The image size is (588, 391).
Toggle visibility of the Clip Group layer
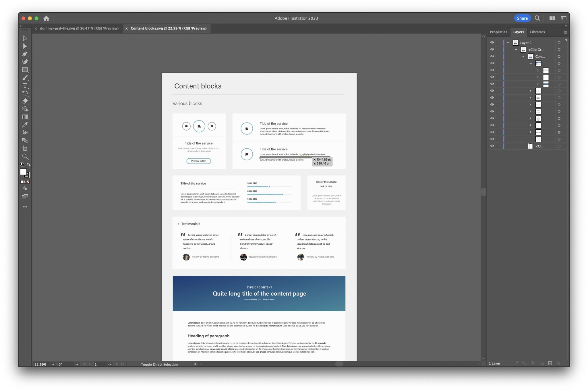[x=492, y=49]
